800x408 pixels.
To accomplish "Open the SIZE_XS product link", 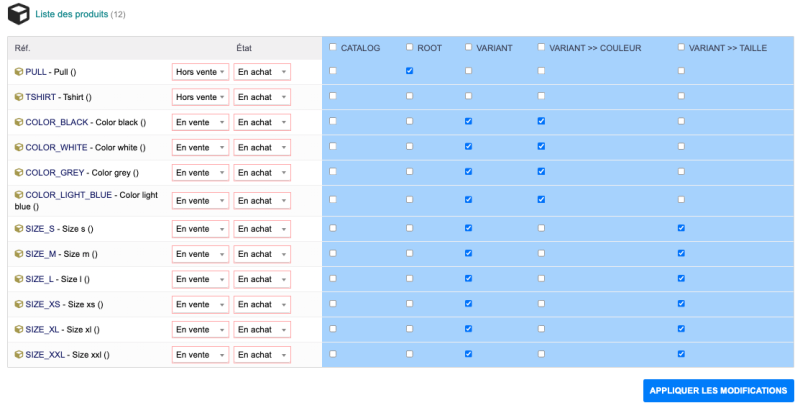I will point(44,304).
